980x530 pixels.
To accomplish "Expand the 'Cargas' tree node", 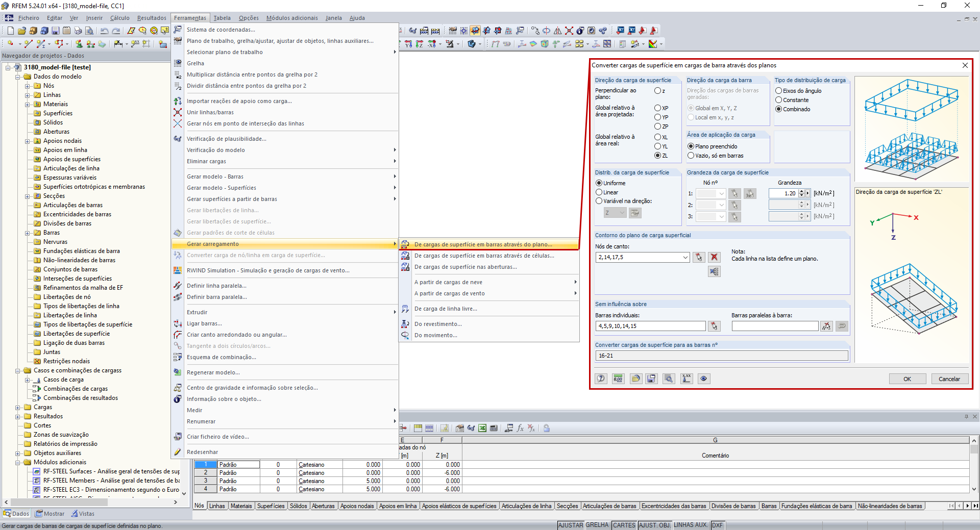I will pyautogui.click(x=18, y=407).
